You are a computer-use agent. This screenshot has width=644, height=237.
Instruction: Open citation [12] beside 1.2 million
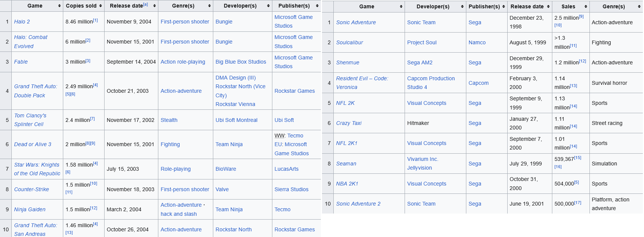[583, 61]
